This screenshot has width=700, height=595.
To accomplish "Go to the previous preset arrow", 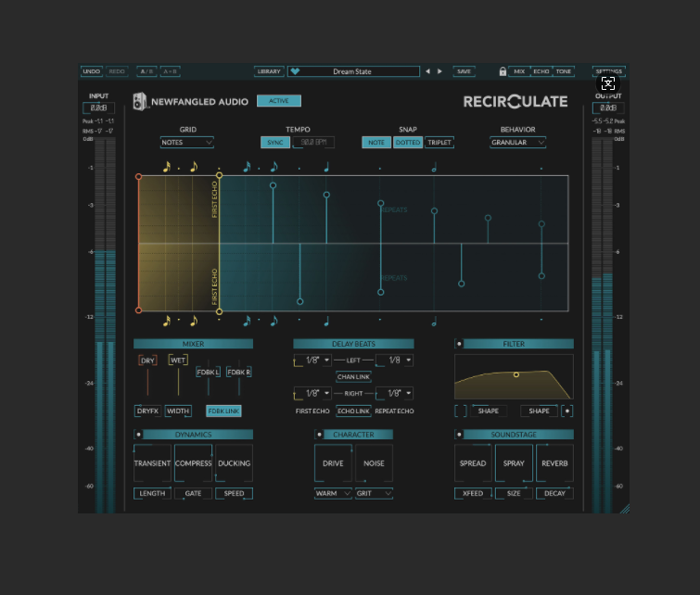I will 427,71.
